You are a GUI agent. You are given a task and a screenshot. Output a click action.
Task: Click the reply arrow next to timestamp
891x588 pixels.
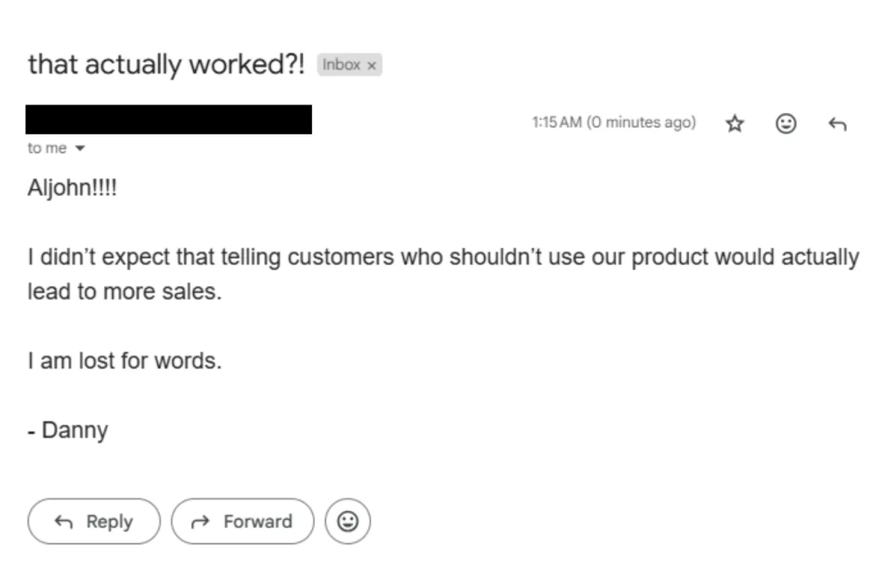point(837,124)
